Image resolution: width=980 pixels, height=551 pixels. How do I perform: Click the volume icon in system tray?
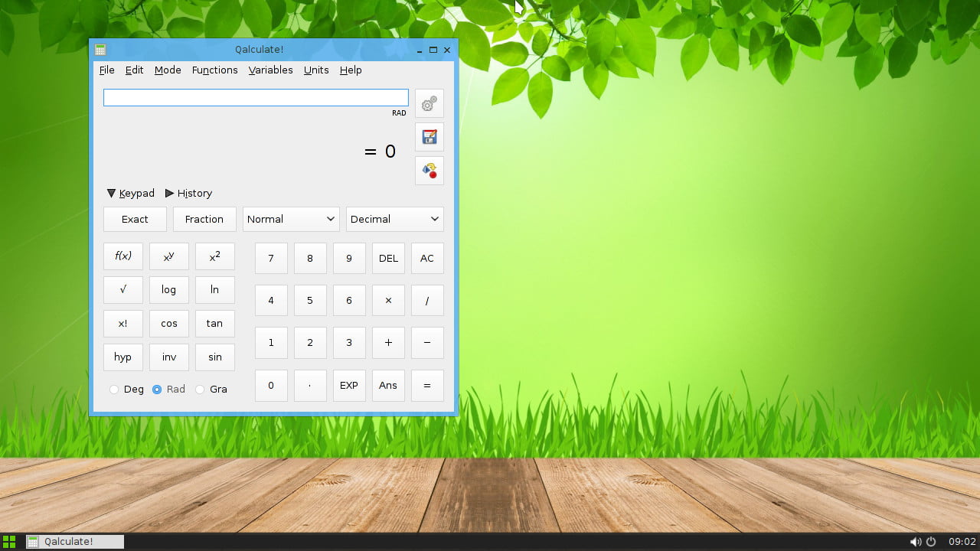[915, 542]
